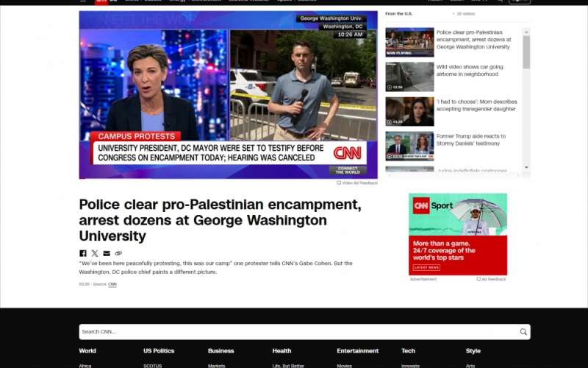
Task: Copy the article link with the chain icon
Action: [118, 253]
